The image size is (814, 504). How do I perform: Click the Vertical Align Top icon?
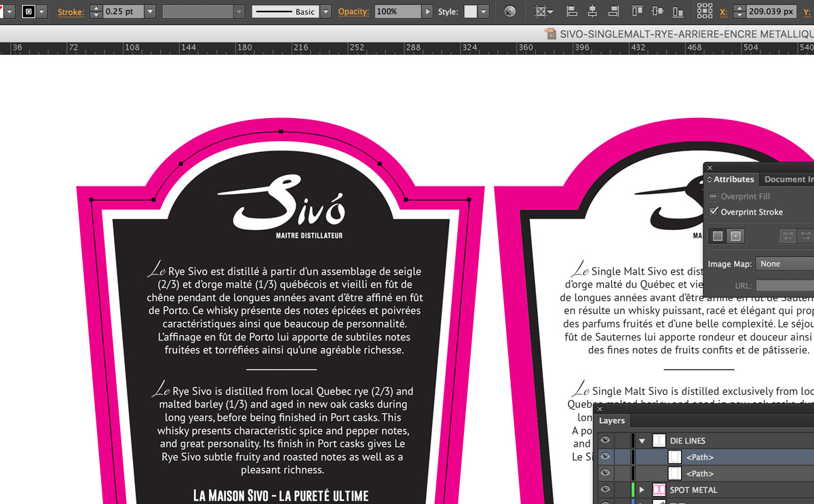[x=637, y=12]
